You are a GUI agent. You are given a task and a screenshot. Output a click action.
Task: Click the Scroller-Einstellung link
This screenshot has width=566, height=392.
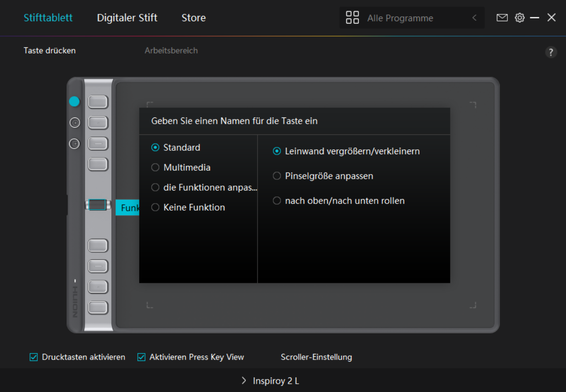coord(316,357)
